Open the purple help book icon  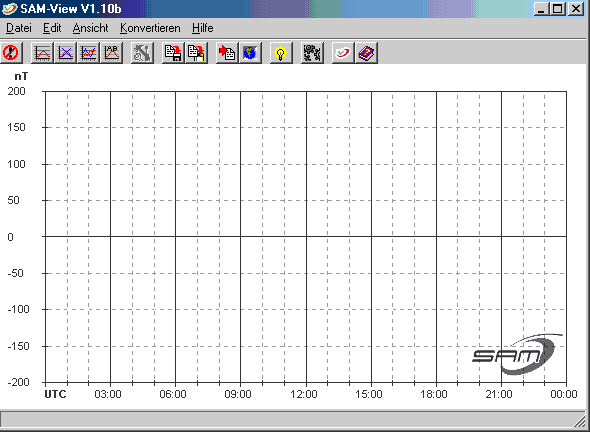pos(366,53)
